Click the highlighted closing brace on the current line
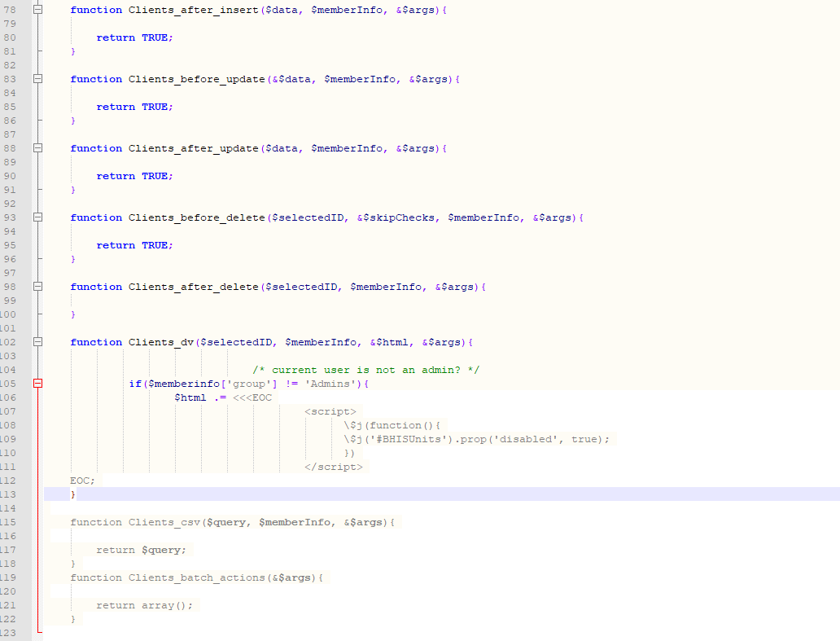Viewport: 840px width, 641px height. 73,494
